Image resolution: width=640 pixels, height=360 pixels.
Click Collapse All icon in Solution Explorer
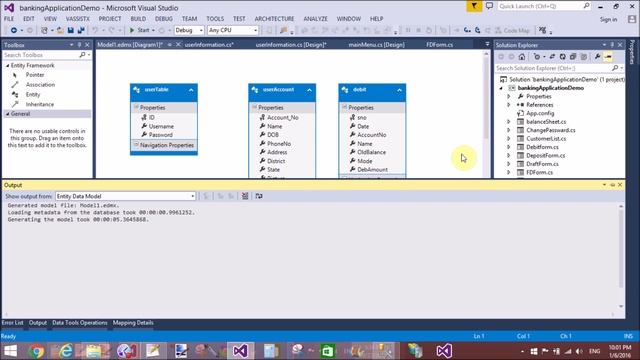(573, 57)
